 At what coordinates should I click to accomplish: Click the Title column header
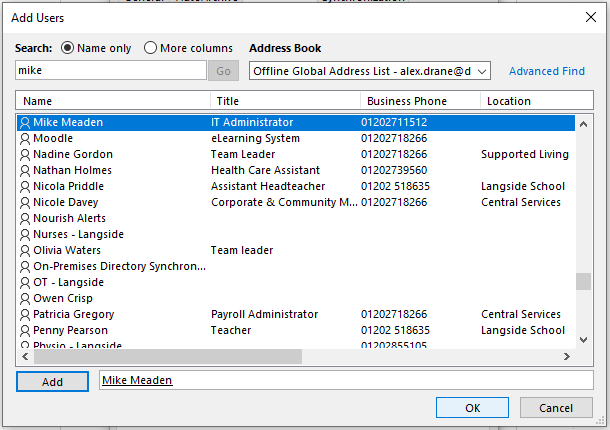pyautogui.click(x=285, y=101)
